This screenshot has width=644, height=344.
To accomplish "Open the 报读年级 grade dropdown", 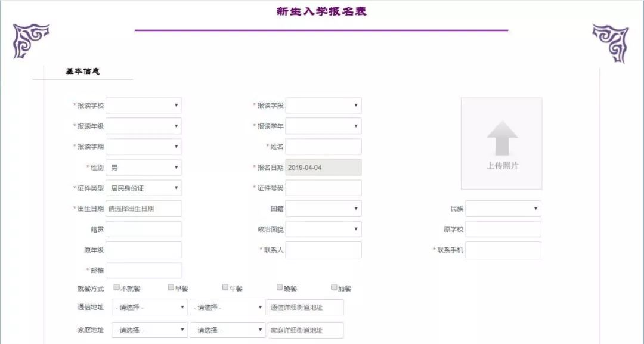I will (144, 126).
